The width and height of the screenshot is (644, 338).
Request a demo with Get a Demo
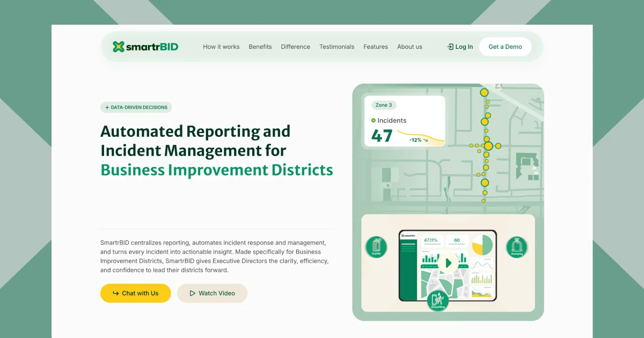point(505,47)
